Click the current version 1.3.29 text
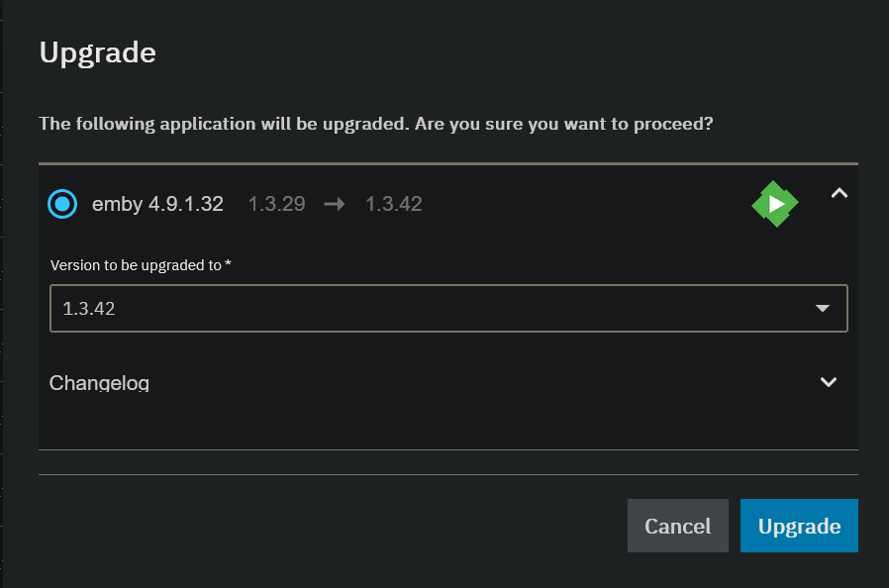Image resolution: width=889 pixels, height=588 pixels. pyautogui.click(x=276, y=204)
